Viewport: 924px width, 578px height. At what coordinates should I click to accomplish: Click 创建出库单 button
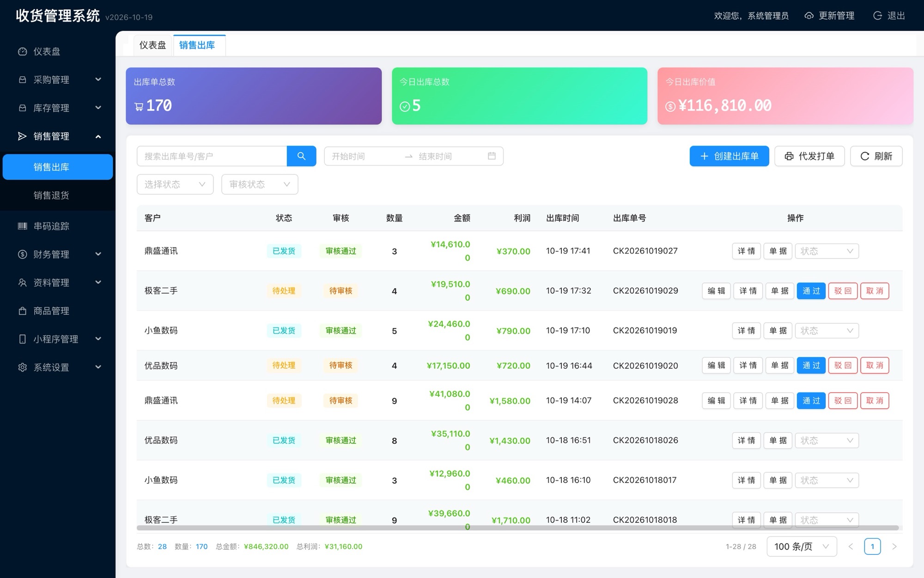(729, 156)
